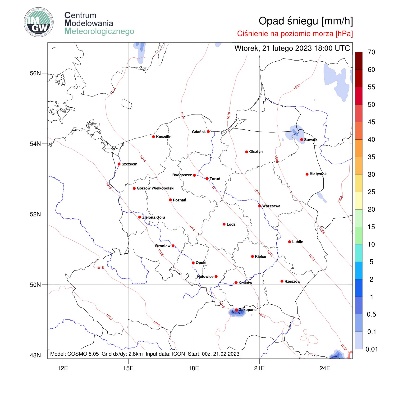
Task: Click the Białystok city marker
Action: point(307,174)
